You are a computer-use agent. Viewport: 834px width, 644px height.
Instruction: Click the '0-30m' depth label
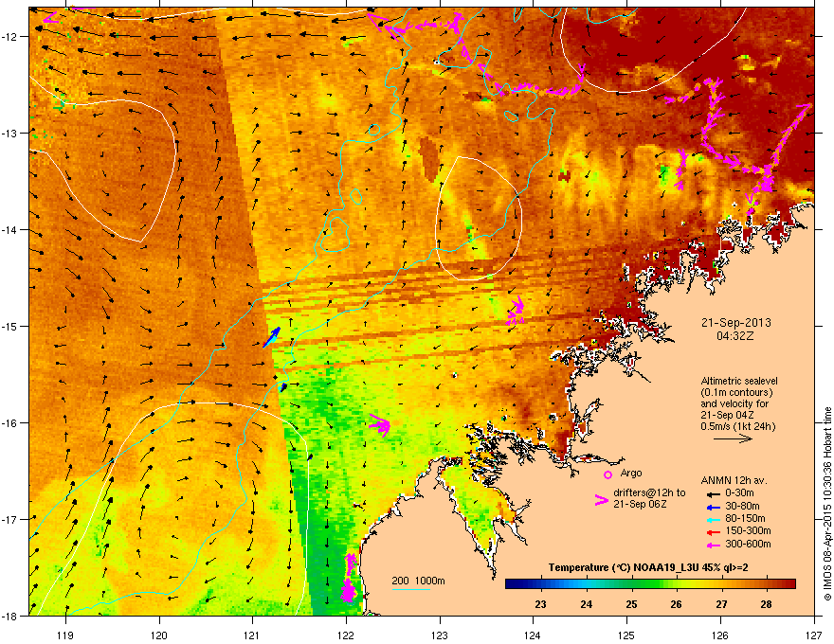[739, 492]
